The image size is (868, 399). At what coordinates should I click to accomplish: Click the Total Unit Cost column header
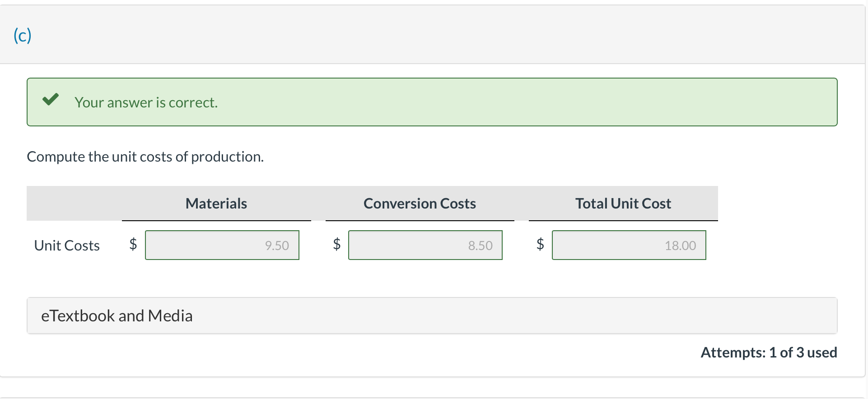(623, 204)
